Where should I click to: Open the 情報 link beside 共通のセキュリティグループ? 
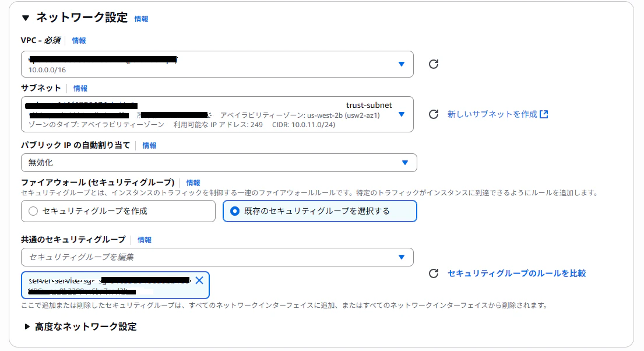point(145,240)
